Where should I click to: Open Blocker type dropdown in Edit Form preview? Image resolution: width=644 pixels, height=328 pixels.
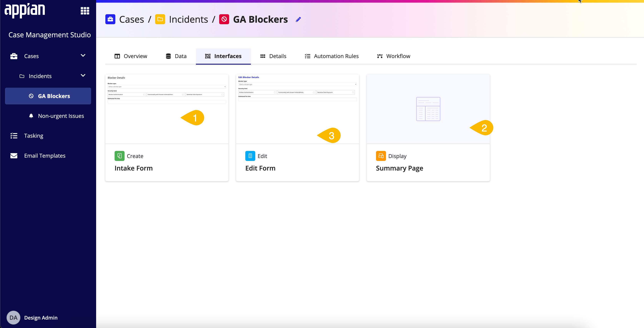[x=298, y=85]
